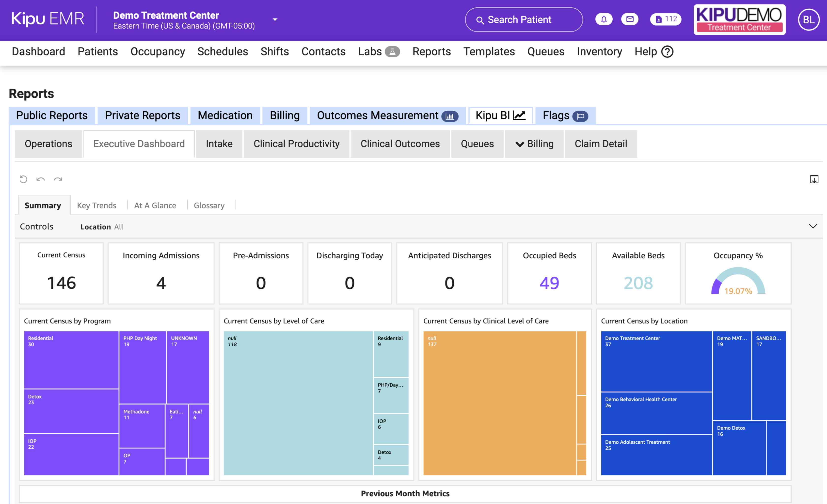Click the notification bell icon
The height and width of the screenshot is (504, 827).
(604, 19)
